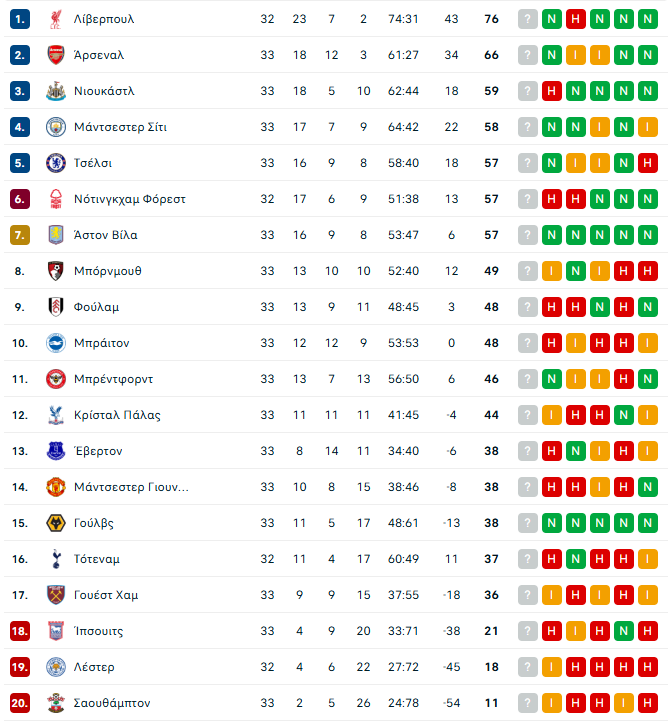Click the Nottingham Forest crest icon

[55, 199]
